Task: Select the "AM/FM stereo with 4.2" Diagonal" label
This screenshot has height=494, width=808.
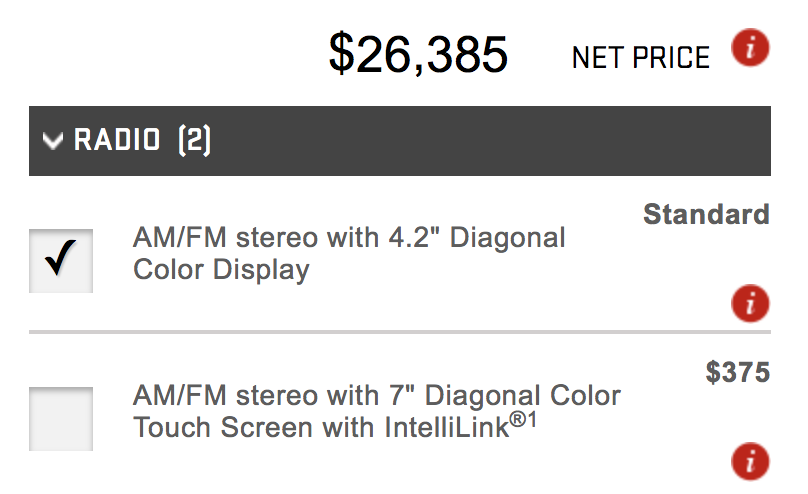Action: pyautogui.click(x=349, y=239)
